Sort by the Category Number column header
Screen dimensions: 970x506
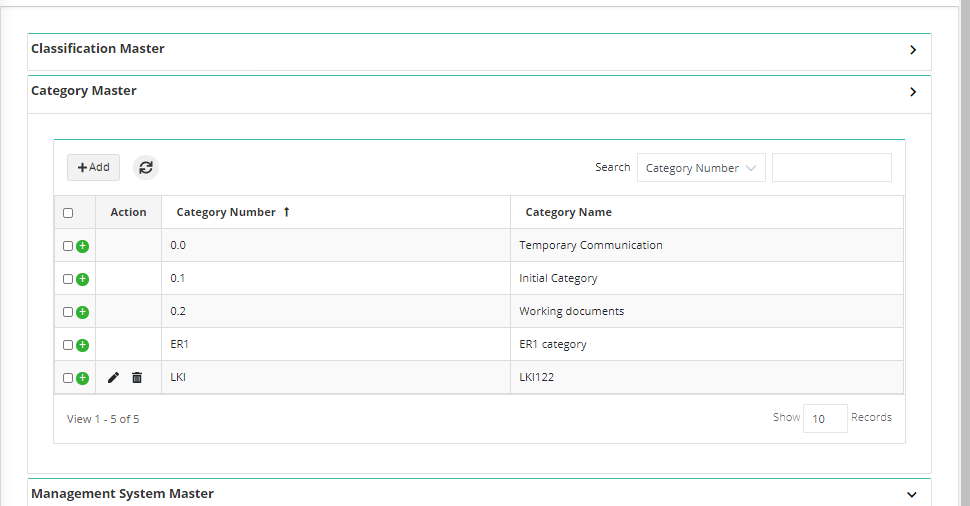226,212
